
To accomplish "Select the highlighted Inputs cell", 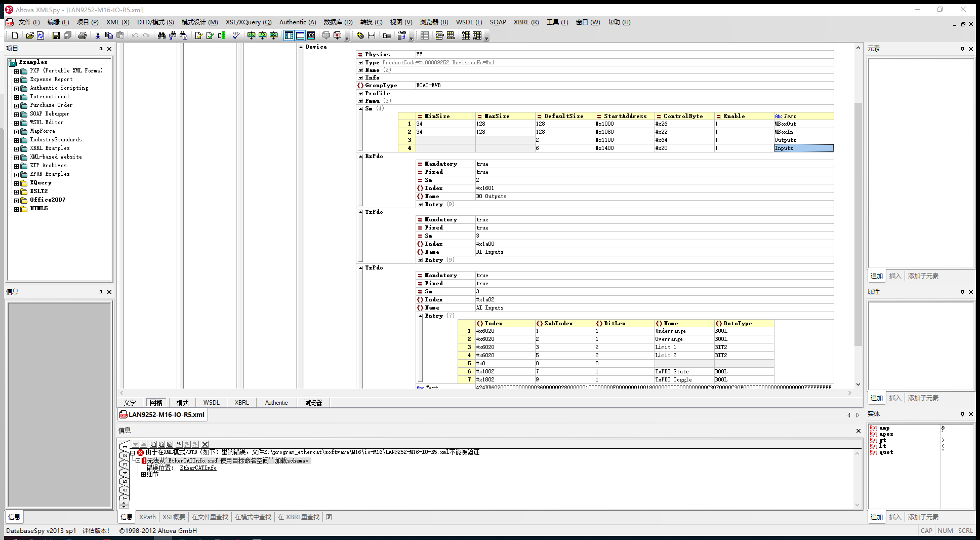I will click(x=803, y=148).
